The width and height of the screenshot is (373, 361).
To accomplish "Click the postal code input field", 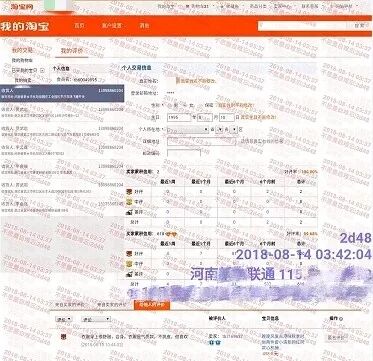I will click(184, 153).
